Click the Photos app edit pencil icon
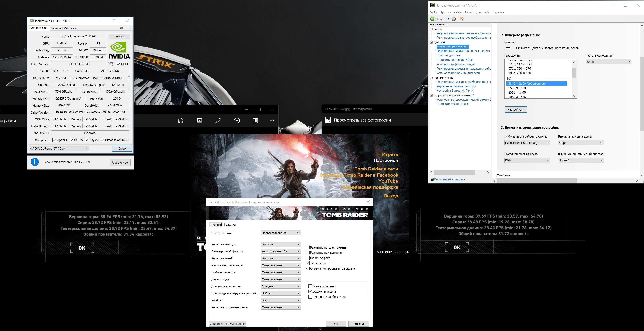Screen dimensions: 644x331 tap(218, 121)
